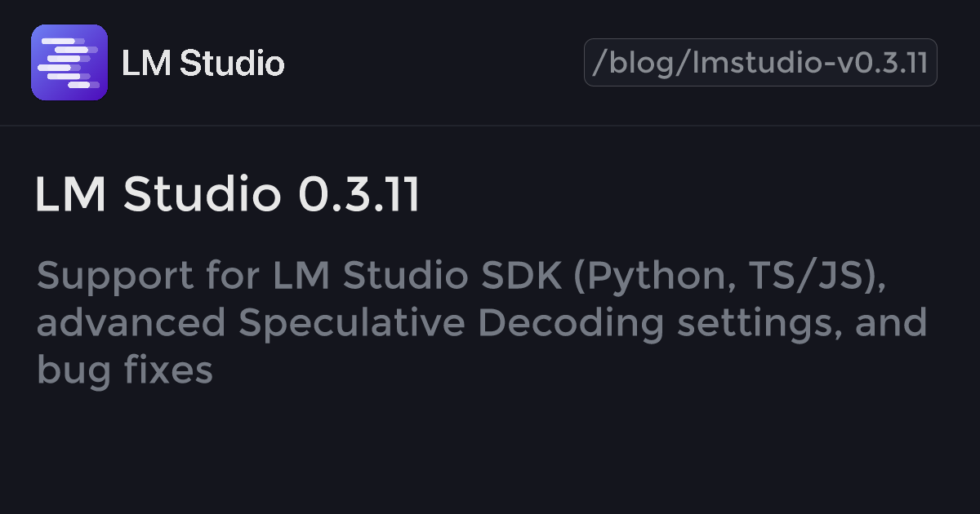Image resolution: width=980 pixels, height=514 pixels.
Task: Click the /blog/lmstudio-v0.3.11 path badge
Action: (x=760, y=63)
